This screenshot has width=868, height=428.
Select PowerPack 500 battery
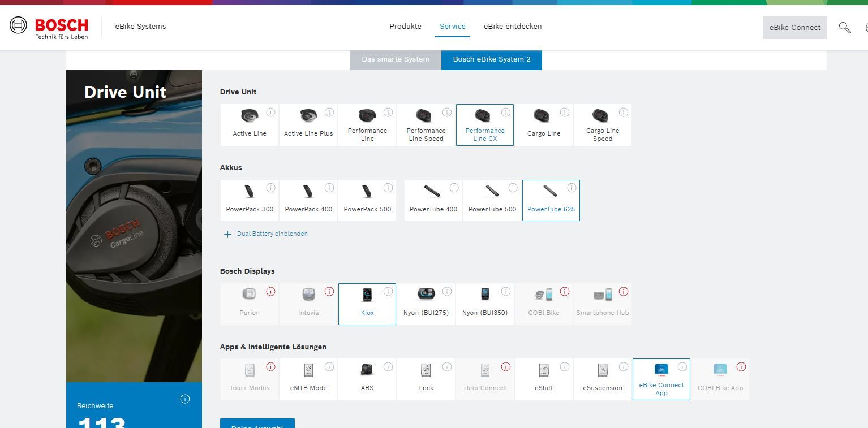tap(367, 200)
